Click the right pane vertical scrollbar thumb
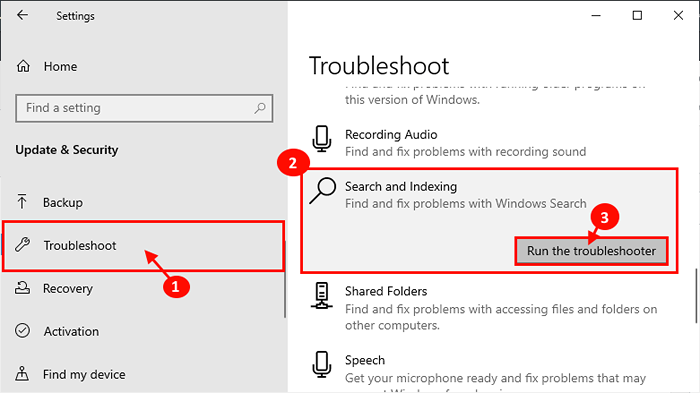Image resolution: width=700 pixels, height=393 pixels. tap(696, 296)
